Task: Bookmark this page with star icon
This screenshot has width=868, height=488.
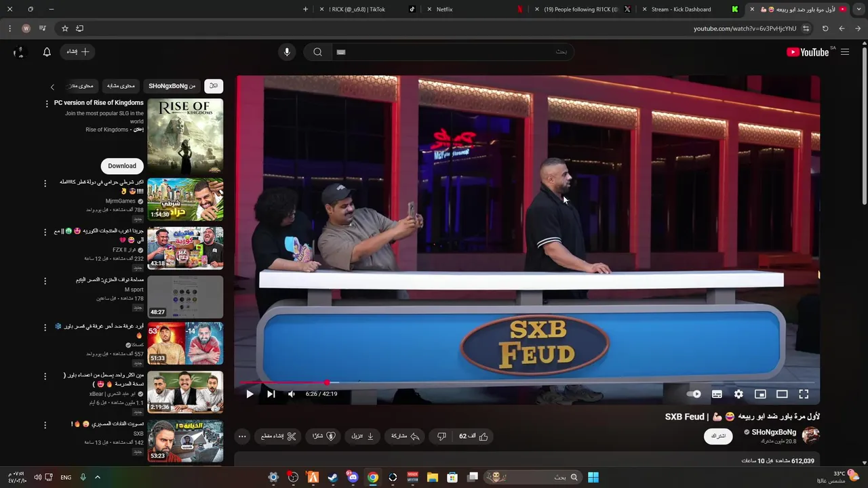Action: (x=65, y=28)
